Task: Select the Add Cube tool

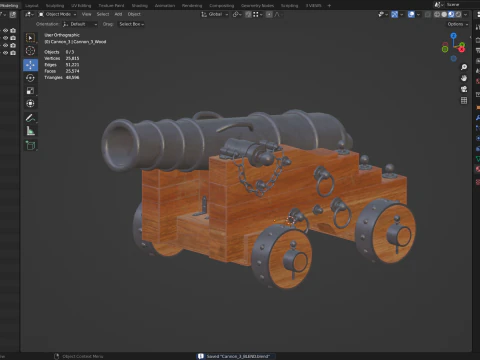Action: [30, 145]
